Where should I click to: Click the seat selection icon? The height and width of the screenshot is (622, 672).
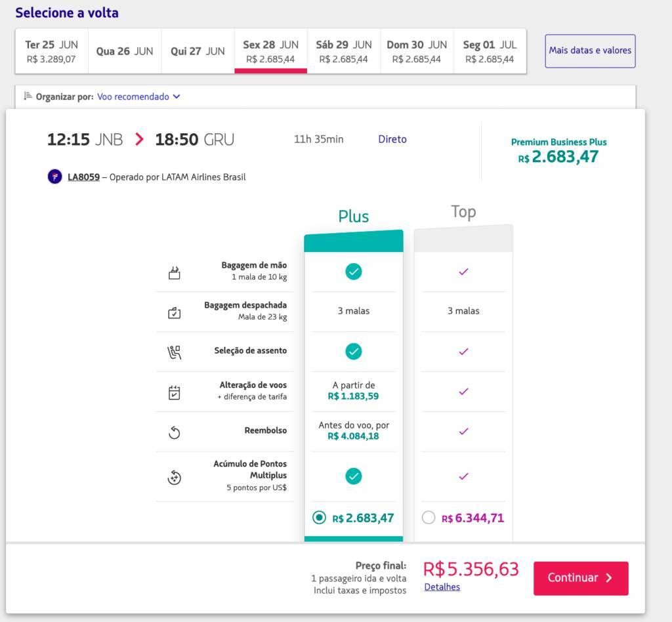[174, 352]
